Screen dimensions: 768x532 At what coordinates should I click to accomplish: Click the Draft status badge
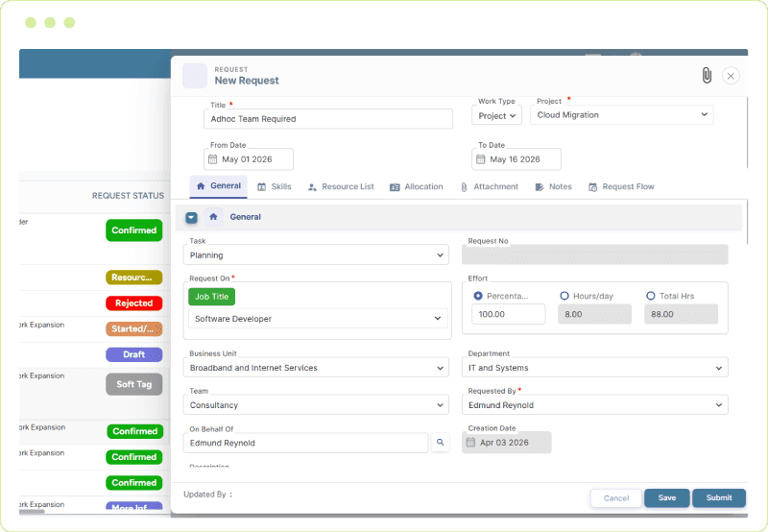click(x=133, y=354)
